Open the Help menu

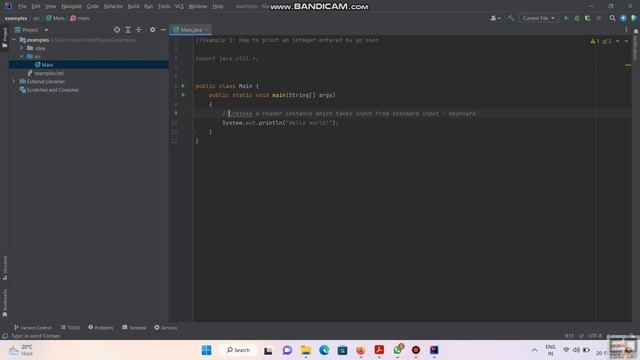click(x=218, y=7)
